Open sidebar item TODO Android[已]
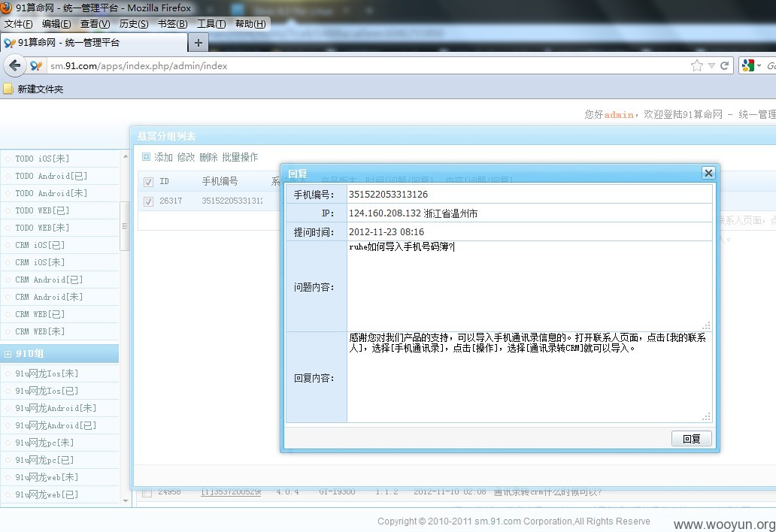Screen dimensions: 776x532 click(x=51, y=176)
